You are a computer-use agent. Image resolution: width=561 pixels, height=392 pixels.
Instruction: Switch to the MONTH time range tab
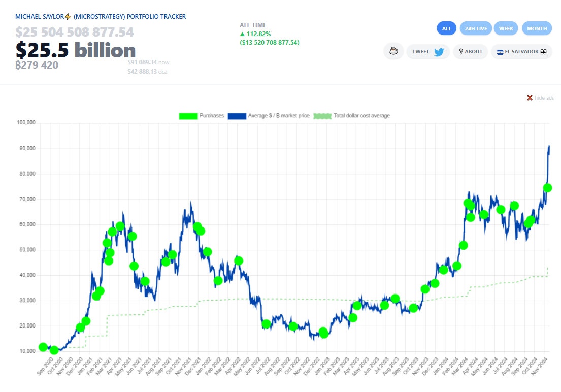[x=537, y=28]
